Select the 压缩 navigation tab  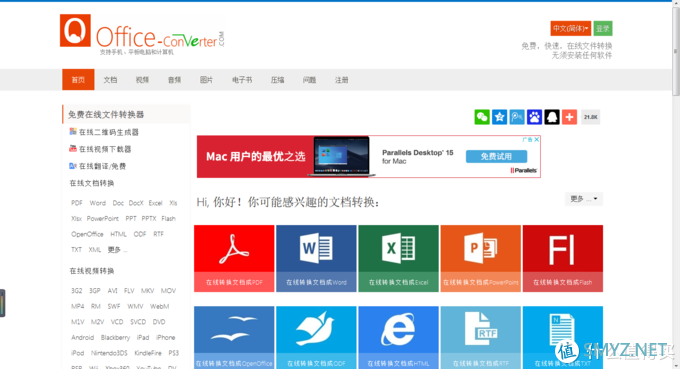pyautogui.click(x=278, y=80)
